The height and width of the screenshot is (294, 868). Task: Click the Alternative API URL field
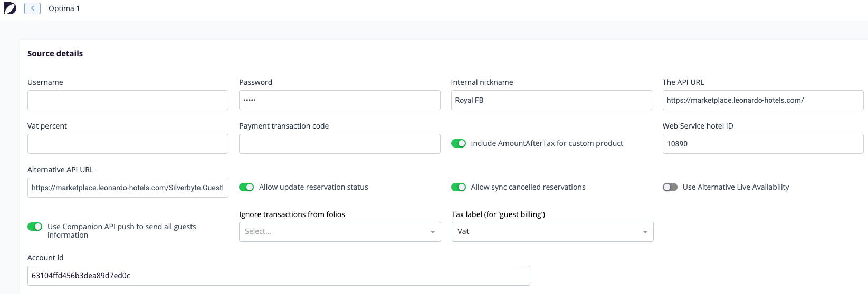click(128, 188)
